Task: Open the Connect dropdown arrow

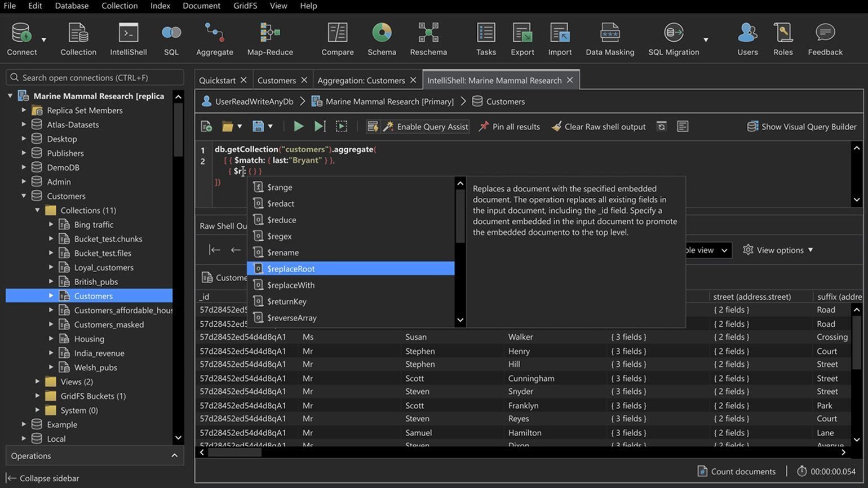Action: [44, 40]
